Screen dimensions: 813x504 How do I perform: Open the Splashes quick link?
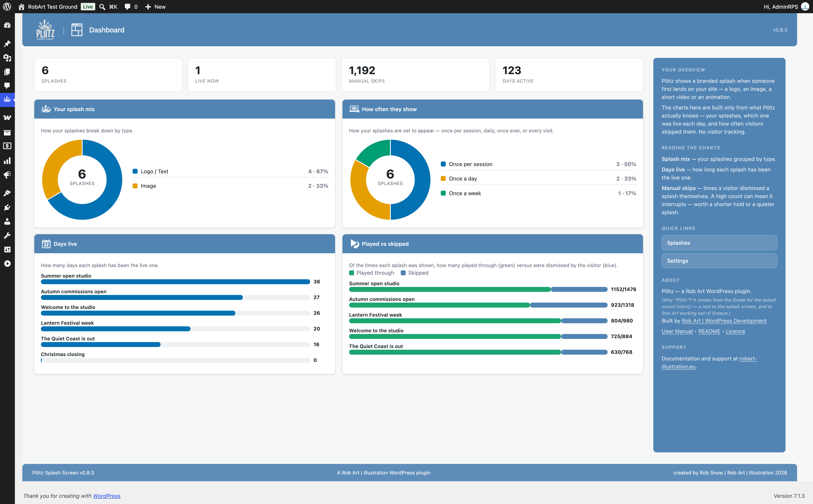pyautogui.click(x=719, y=243)
